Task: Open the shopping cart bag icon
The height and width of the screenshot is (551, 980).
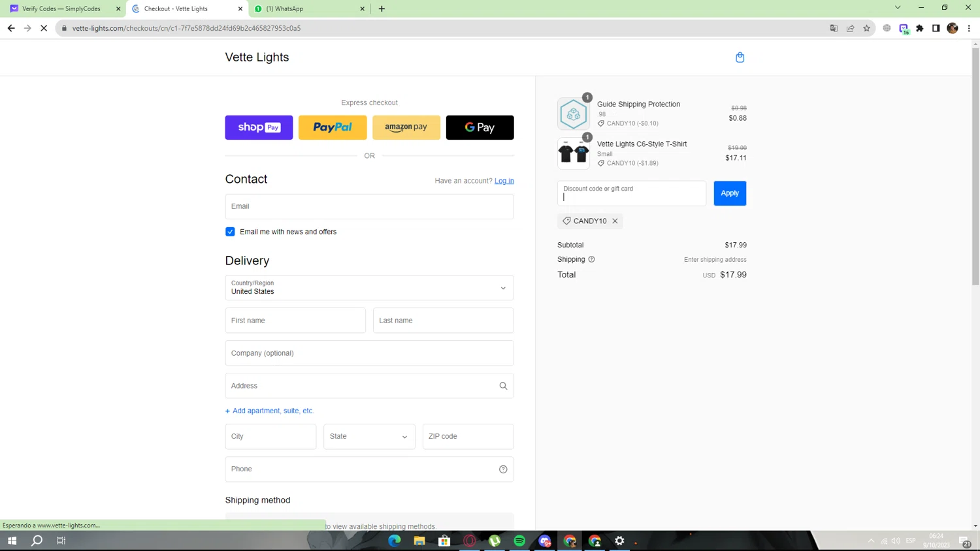Action: click(x=740, y=57)
